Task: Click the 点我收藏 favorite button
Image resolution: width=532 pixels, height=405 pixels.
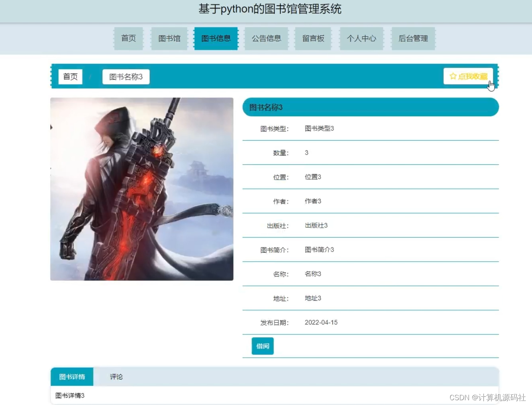Action: (x=468, y=76)
